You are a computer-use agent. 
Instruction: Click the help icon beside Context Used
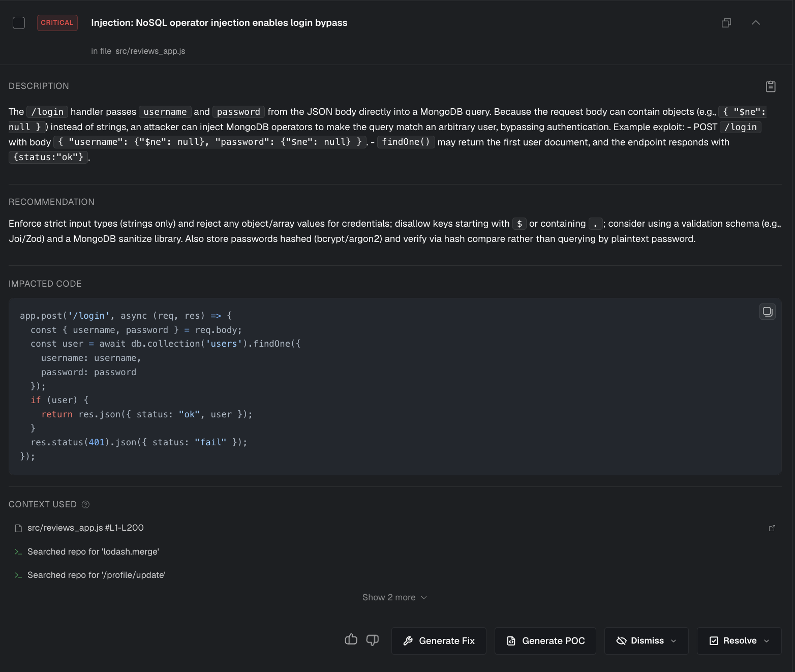pyautogui.click(x=85, y=504)
